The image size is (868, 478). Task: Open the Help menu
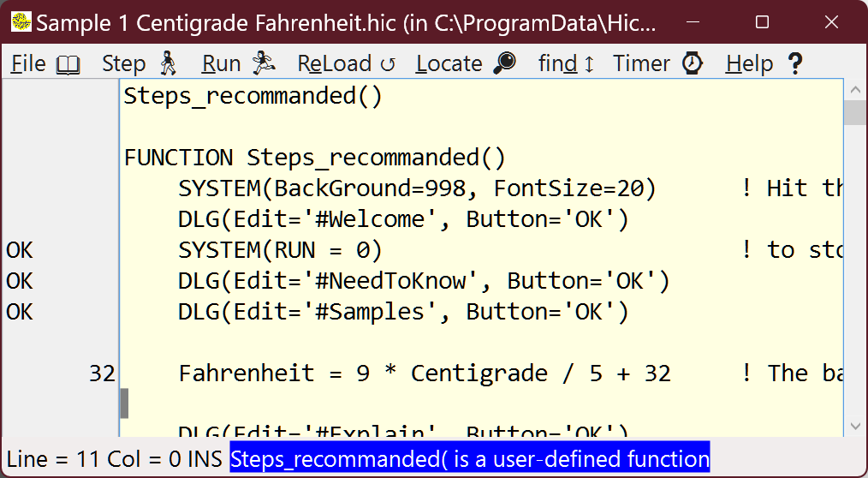point(749,64)
